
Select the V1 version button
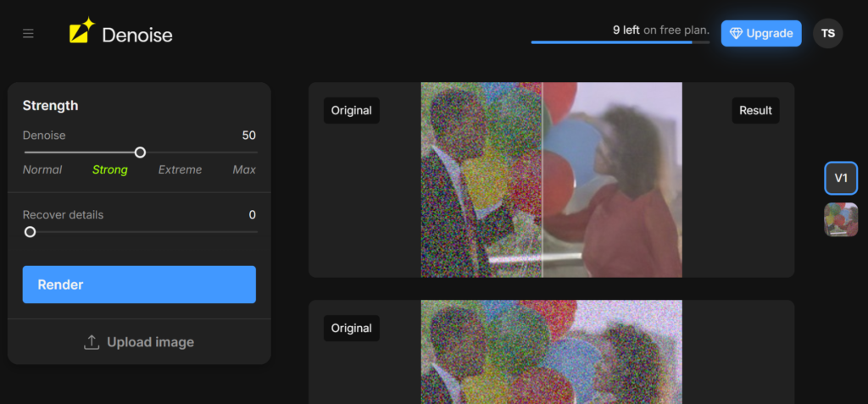pos(841,178)
